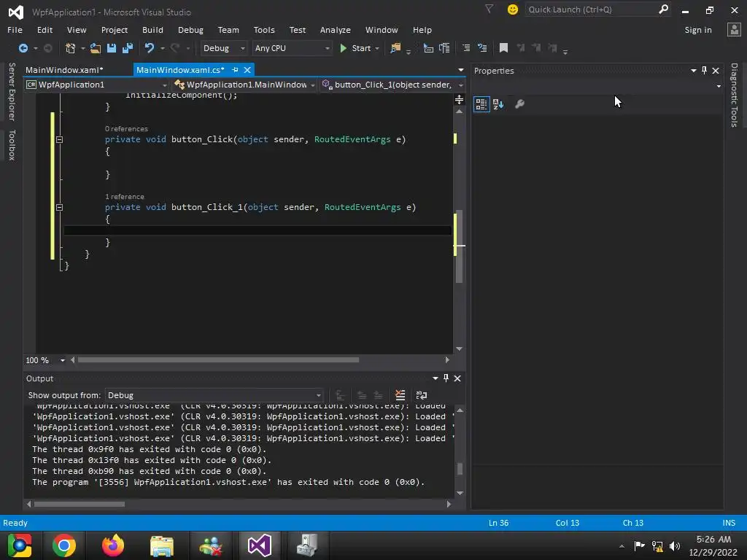The image size is (747, 560).
Task: Open the button_Click_1 member dropdown
Action: pos(392,85)
